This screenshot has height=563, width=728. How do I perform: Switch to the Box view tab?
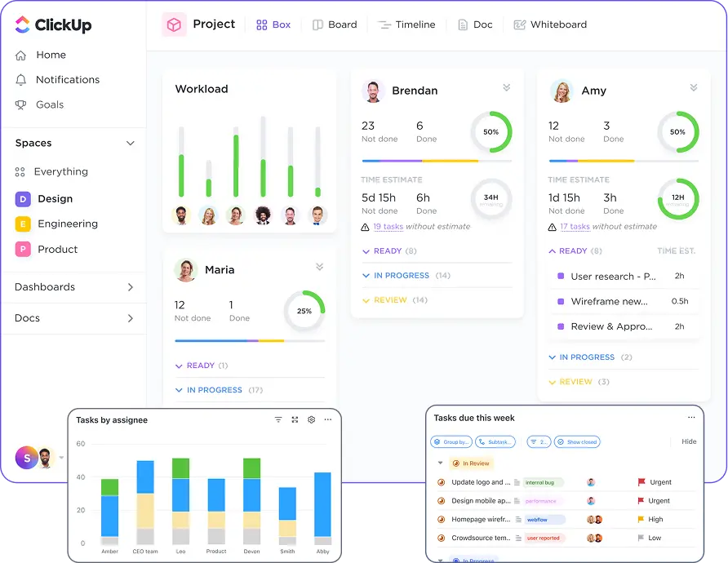tap(273, 24)
